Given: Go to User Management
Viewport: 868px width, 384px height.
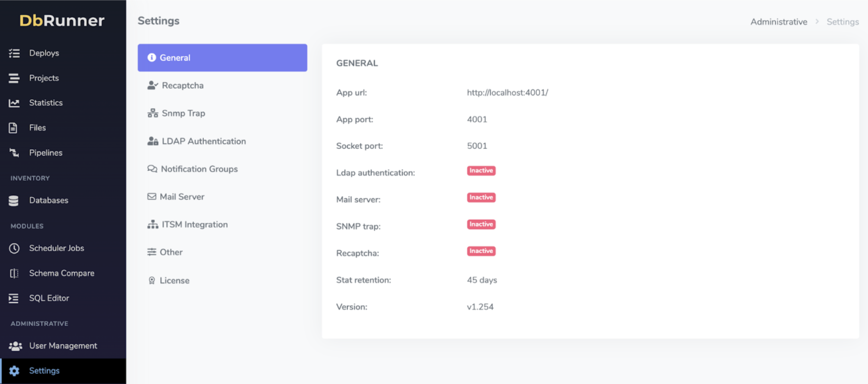Looking at the screenshot, I should 62,346.
